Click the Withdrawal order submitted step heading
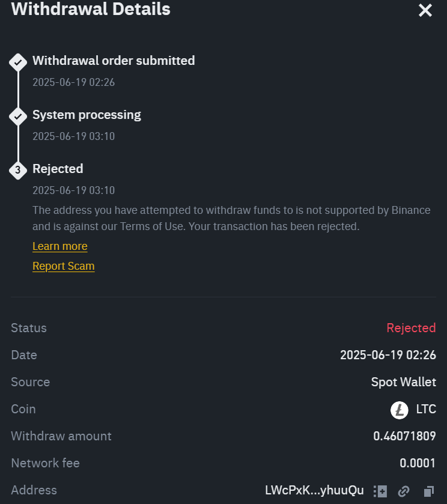Screen dimensions: 447x504 pyautogui.click(x=114, y=61)
